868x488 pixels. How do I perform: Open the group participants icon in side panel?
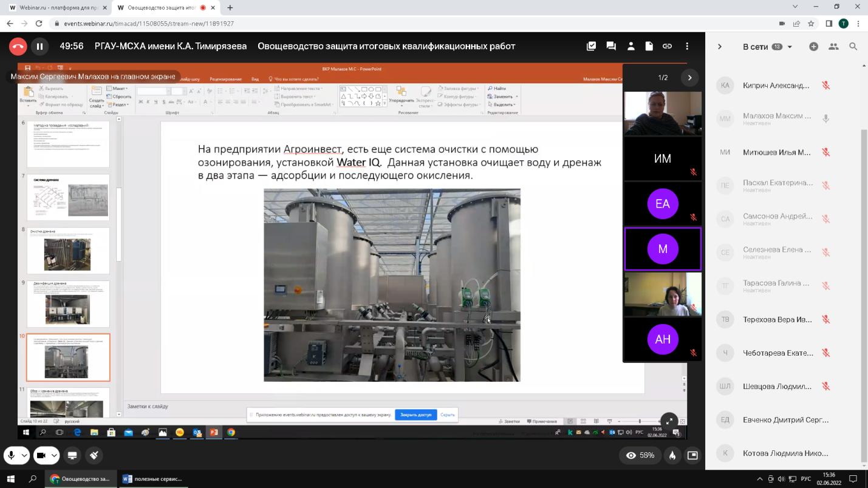[x=833, y=47]
